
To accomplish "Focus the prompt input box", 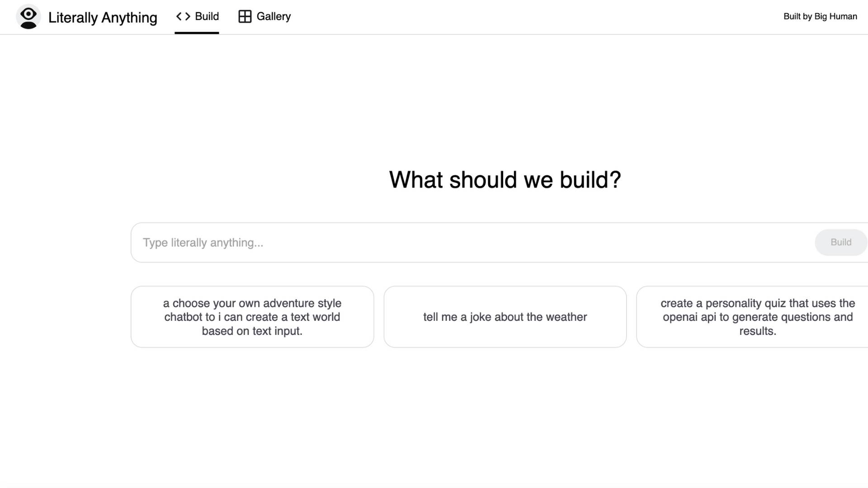I will pos(452,243).
